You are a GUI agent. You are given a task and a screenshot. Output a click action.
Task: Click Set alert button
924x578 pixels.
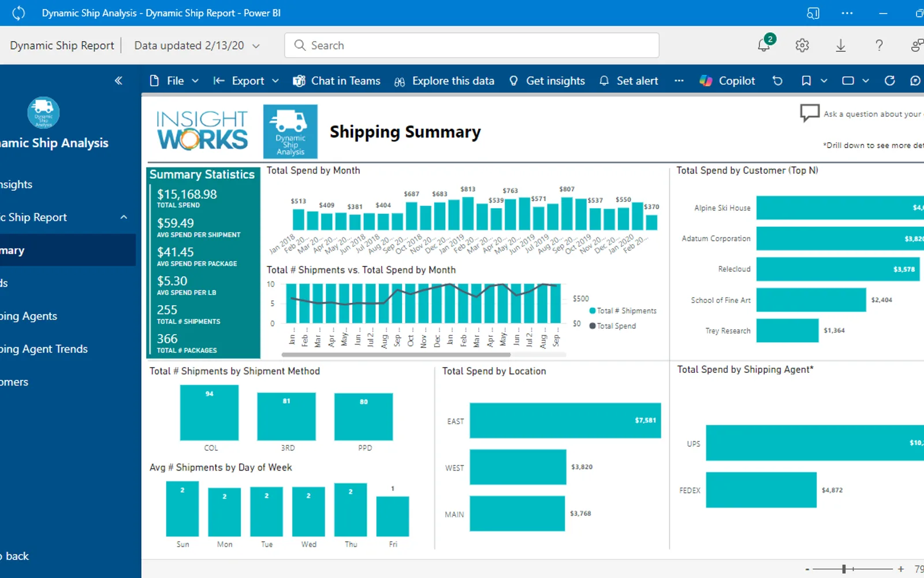[x=629, y=81]
